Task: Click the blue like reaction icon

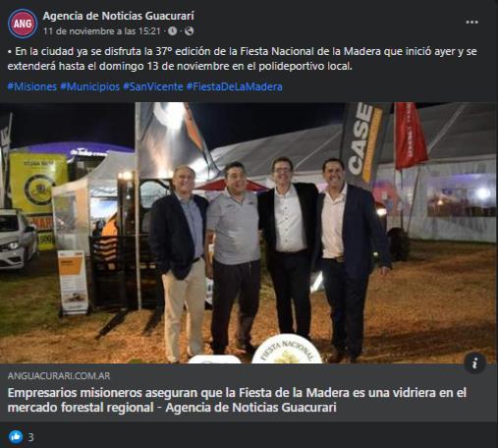Action: pyautogui.click(x=16, y=437)
